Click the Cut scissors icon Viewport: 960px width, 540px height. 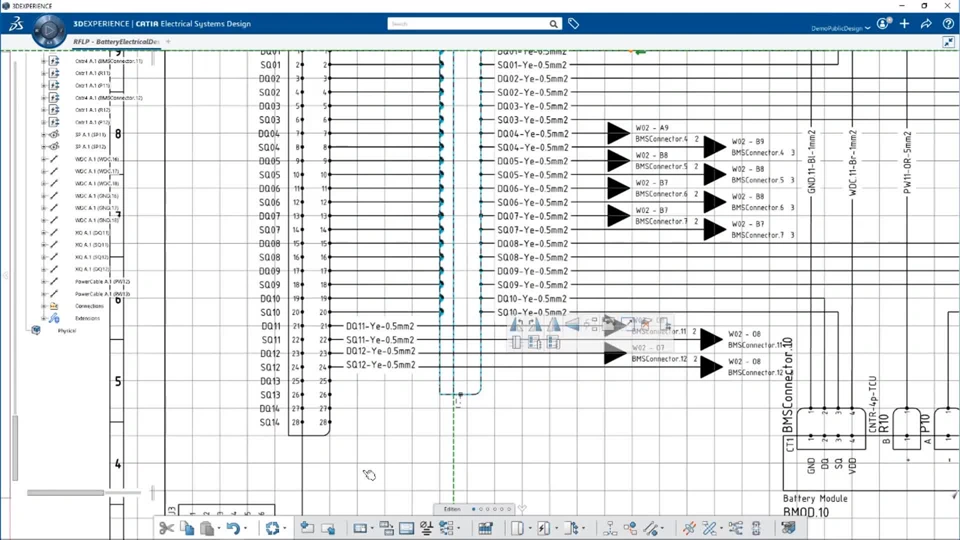166,528
